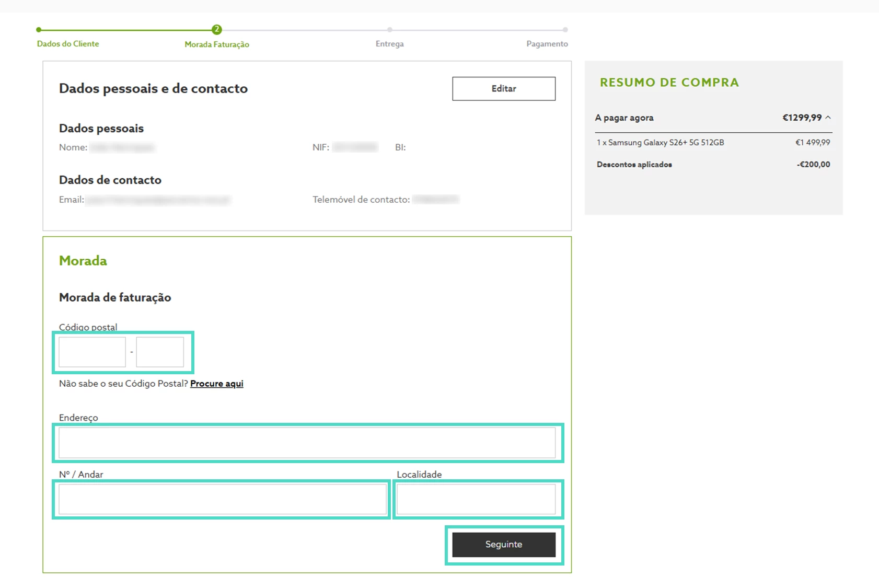Go back to Dados do Cliente step label

pos(68,44)
